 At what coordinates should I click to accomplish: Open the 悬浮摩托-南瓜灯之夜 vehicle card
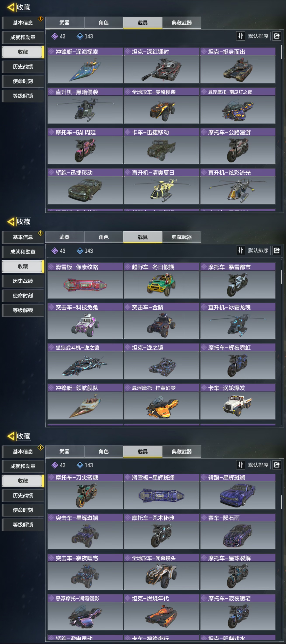(x=238, y=106)
